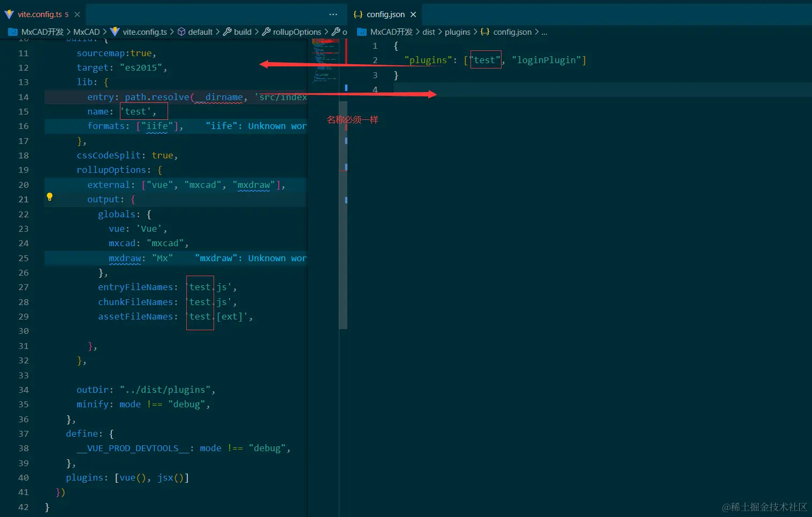Click the "external" key on line 20

[109, 185]
